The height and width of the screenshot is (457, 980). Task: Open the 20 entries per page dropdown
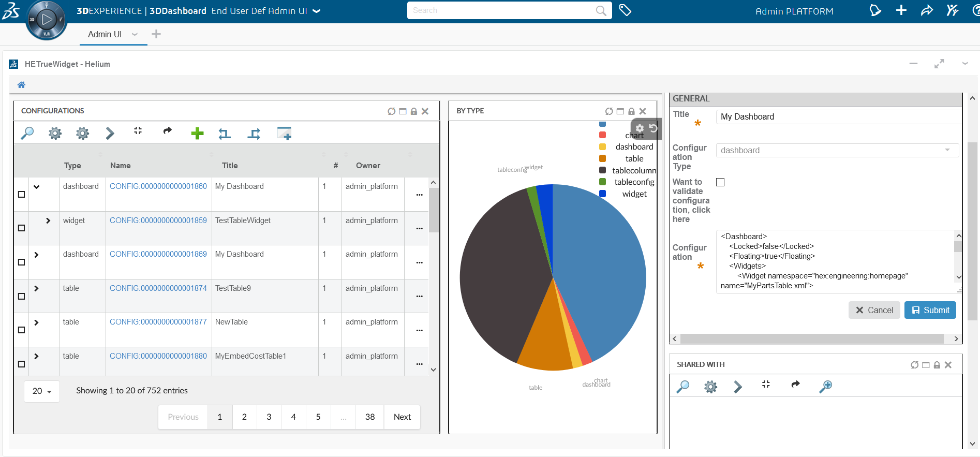tap(42, 391)
